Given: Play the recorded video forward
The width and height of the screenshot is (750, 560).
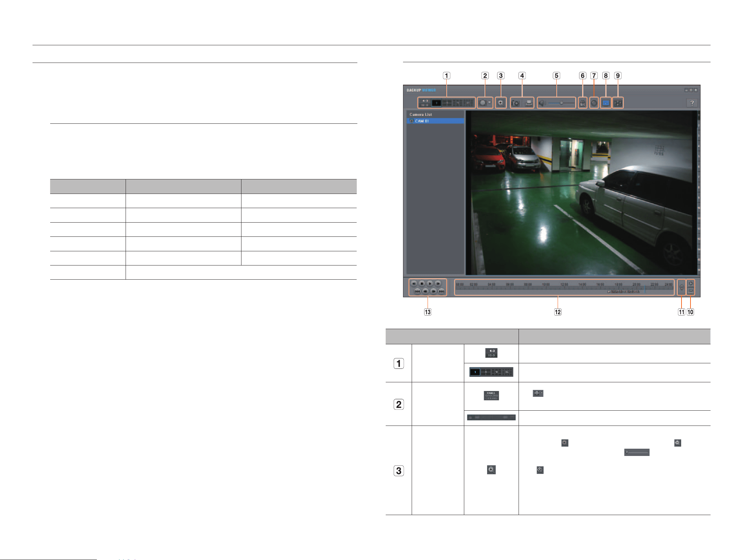Looking at the screenshot, I should pyautogui.click(x=430, y=283).
